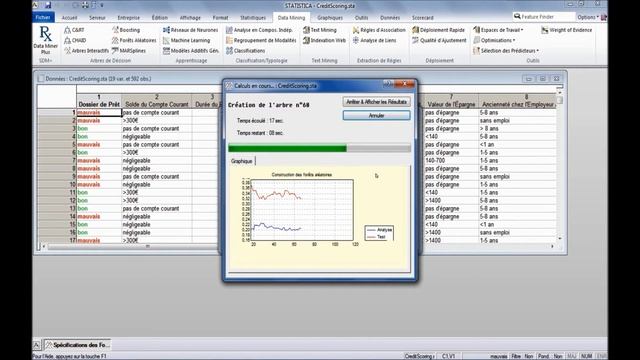Click the save icon in title bar
Viewport: 640px width, 360px height.
48,5
